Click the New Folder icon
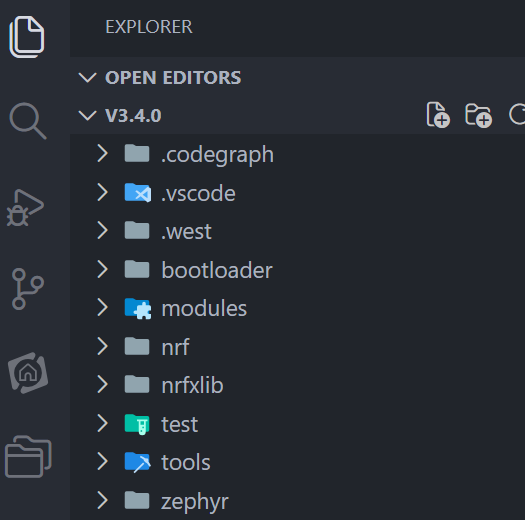 coord(478,116)
